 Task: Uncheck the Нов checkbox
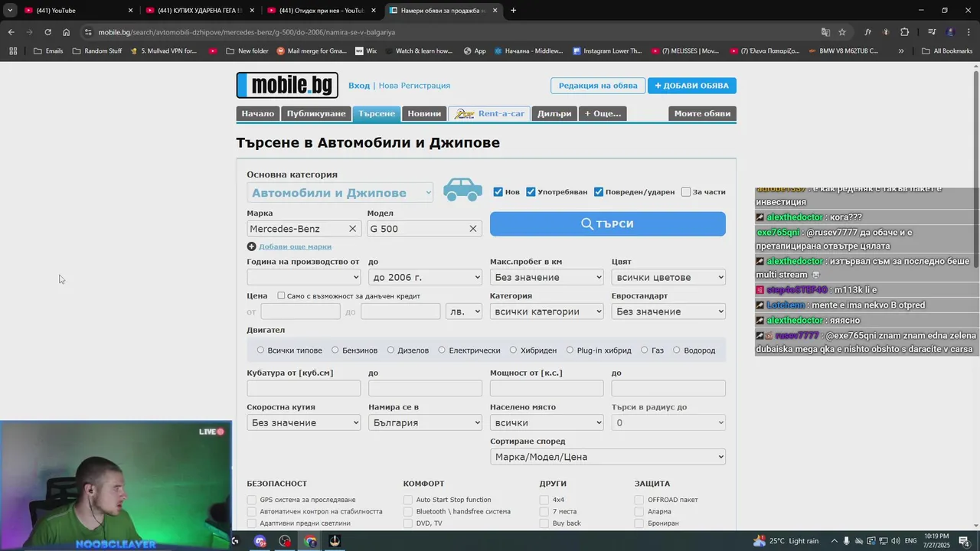pos(498,192)
